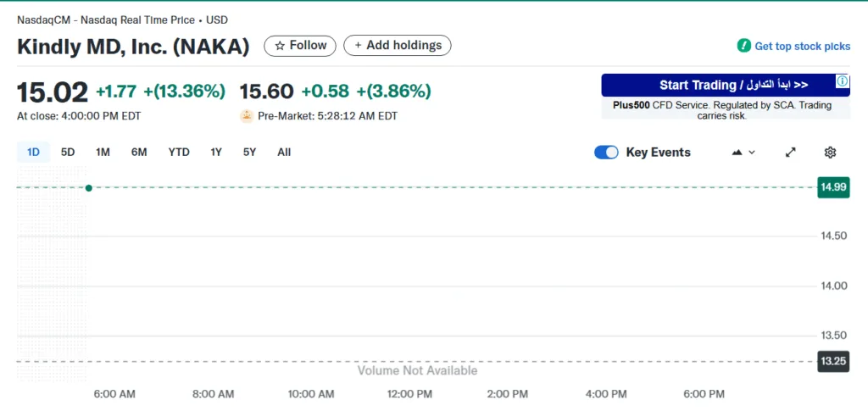
Task: Select the All time range
Action: pos(284,153)
